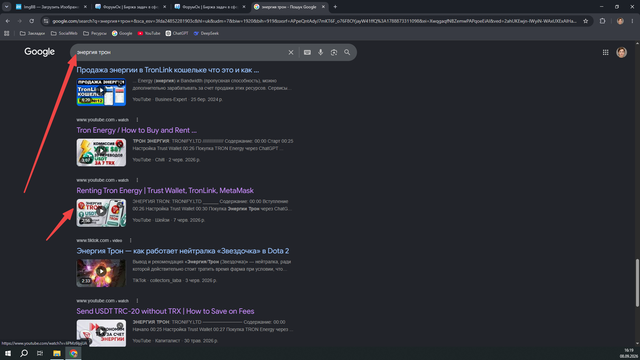Viewport: 640px width, 360px height.
Task: Submit search using the magnifier icon
Action: 347,52
